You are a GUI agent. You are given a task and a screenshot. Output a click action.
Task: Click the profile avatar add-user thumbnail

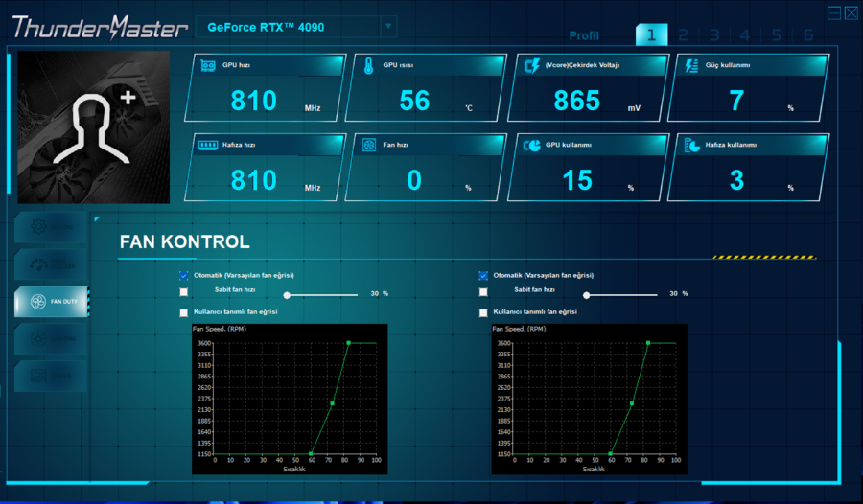coord(94,127)
